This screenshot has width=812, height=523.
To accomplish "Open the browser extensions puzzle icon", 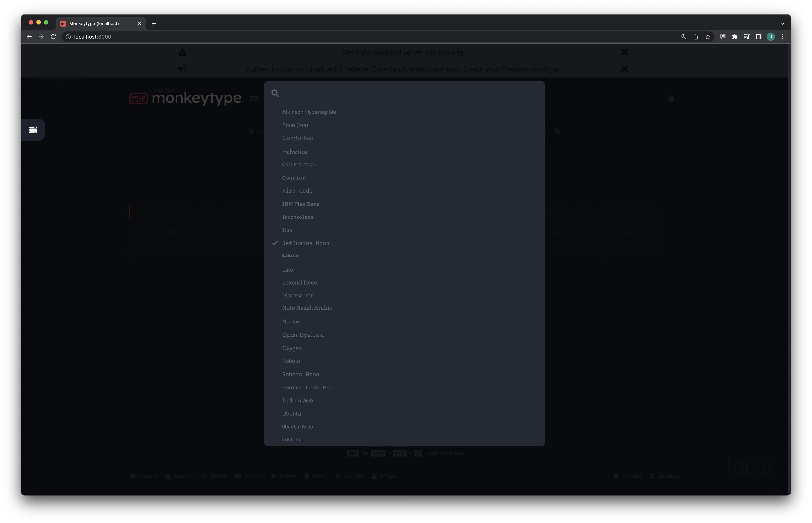I will [x=734, y=37].
